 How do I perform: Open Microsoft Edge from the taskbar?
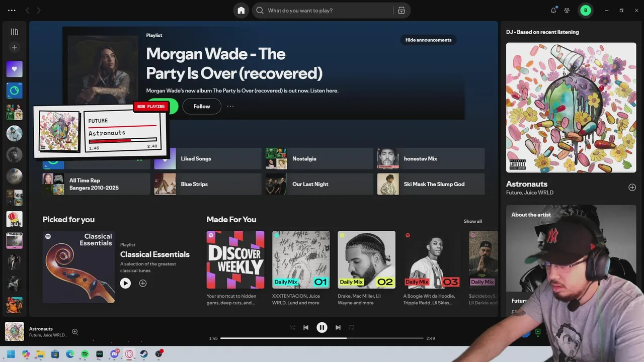click(x=70, y=354)
